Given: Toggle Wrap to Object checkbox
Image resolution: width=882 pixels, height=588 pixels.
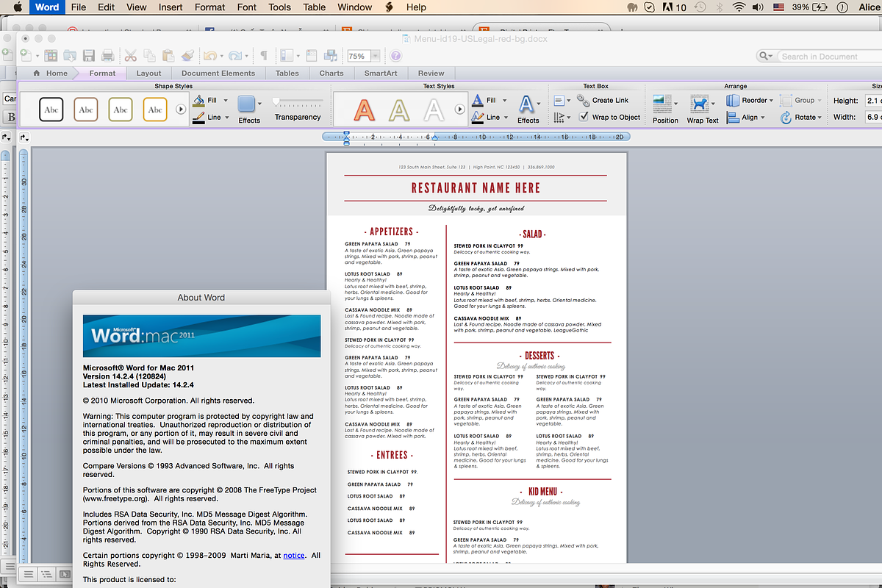Looking at the screenshot, I should 584,117.
